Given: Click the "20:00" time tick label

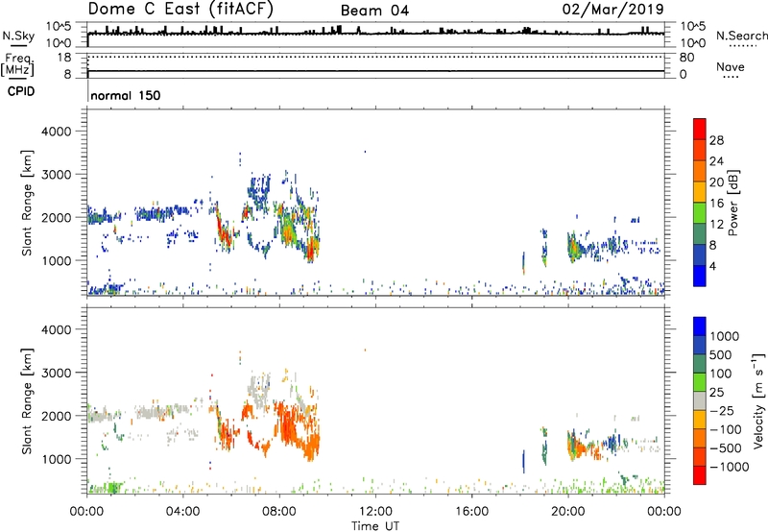Looking at the screenshot, I should click(567, 512).
